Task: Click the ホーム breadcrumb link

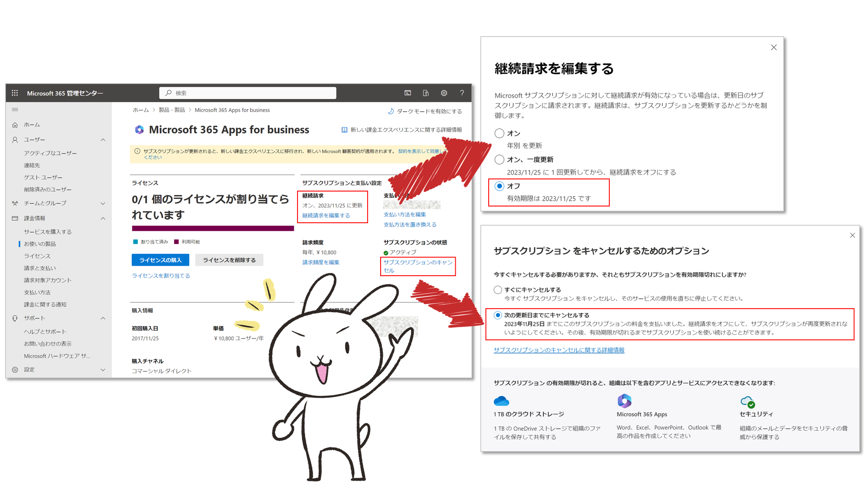Action: pos(141,110)
